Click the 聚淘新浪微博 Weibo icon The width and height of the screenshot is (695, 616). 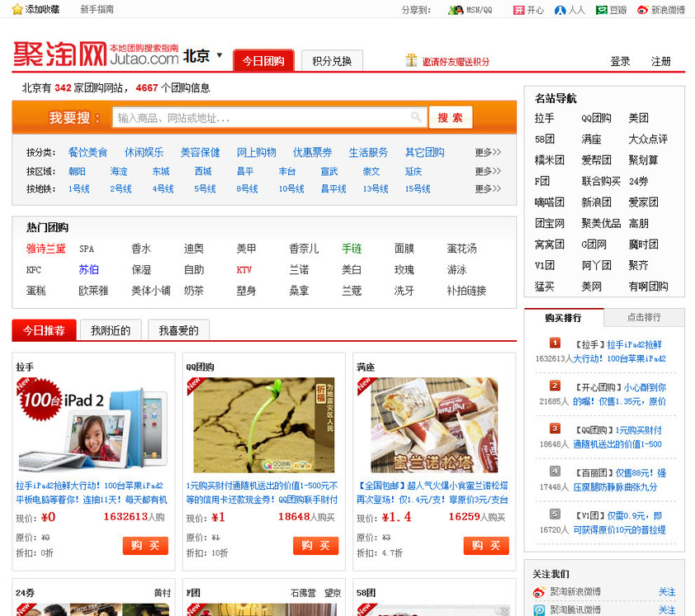pos(539,592)
